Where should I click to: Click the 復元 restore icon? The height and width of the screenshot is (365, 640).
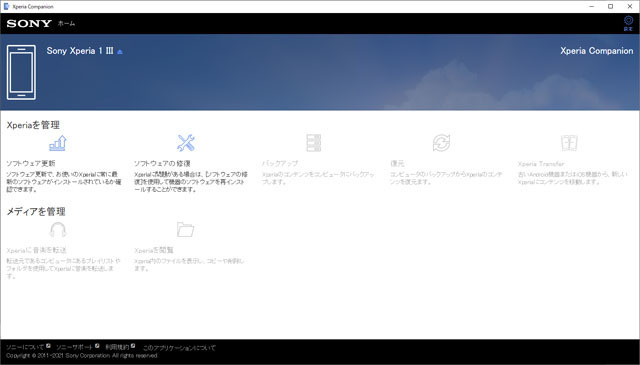[441, 143]
